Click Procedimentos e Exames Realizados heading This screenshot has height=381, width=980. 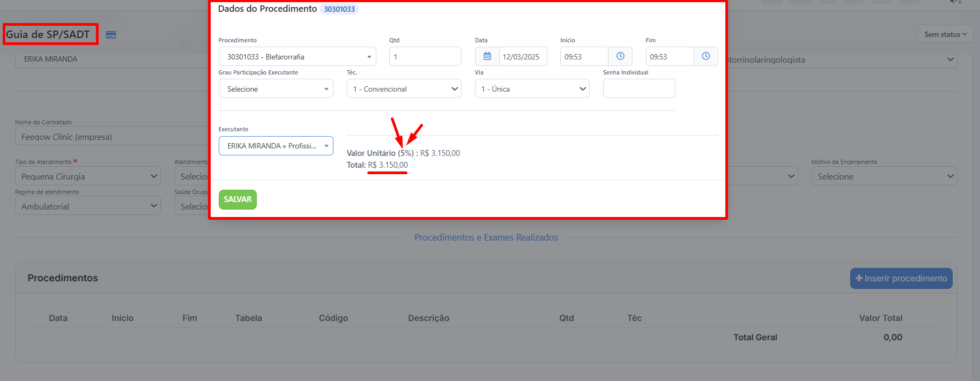click(486, 237)
